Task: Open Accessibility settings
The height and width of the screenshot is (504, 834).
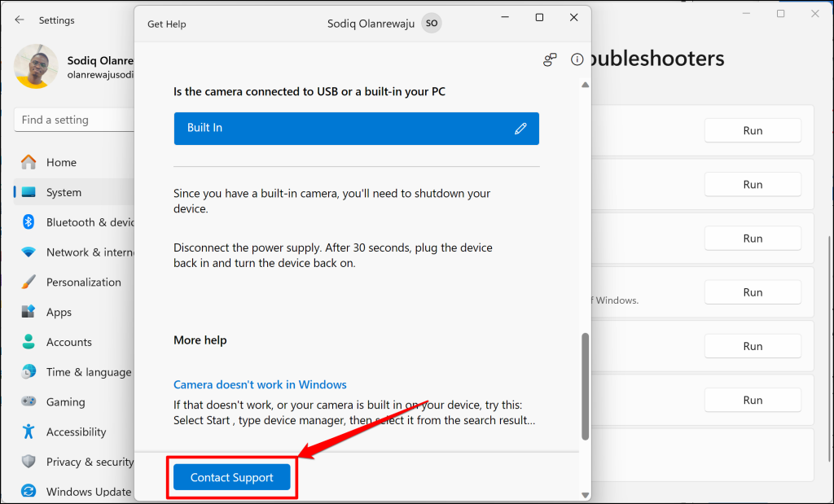Action: coord(74,432)
